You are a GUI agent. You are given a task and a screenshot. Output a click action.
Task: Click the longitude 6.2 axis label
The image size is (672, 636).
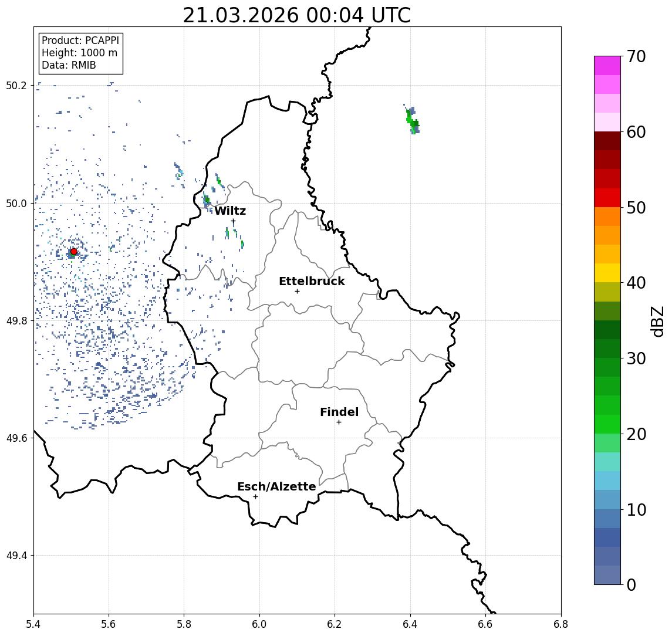(x=335, y=624)
